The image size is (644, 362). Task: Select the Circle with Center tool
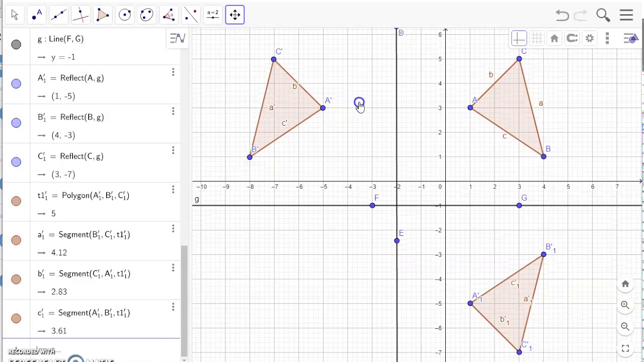(125, 15)
